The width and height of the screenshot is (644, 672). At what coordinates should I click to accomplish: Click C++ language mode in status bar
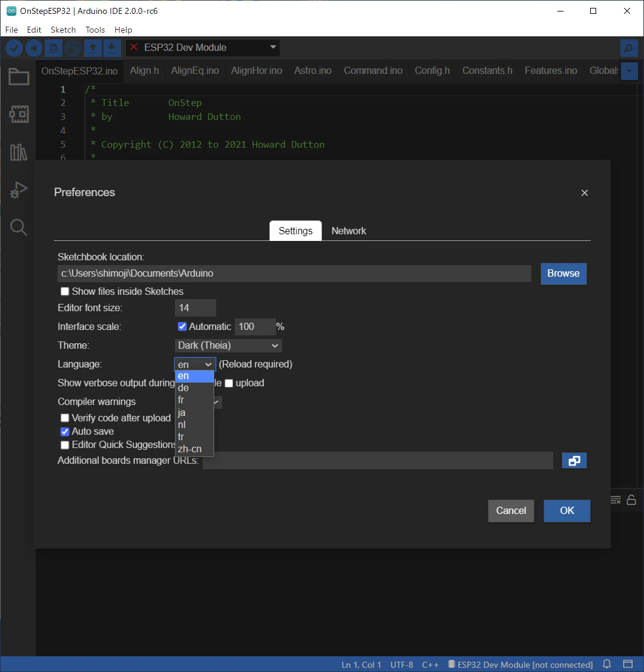[x=430, y=665]
